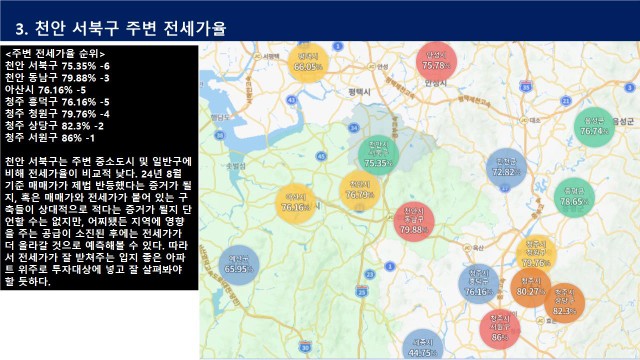
Task: Click the route 34 highway shield
Action: click(354, 128)
